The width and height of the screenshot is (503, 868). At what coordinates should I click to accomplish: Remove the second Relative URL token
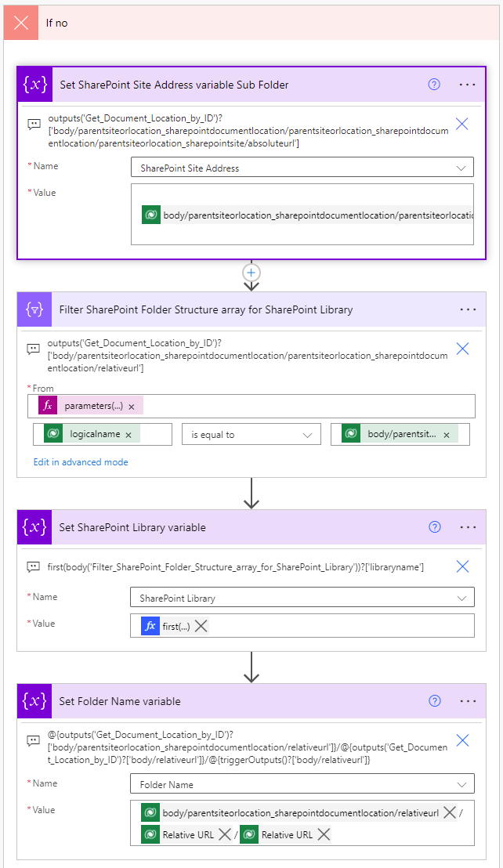[x=324, y=835]
